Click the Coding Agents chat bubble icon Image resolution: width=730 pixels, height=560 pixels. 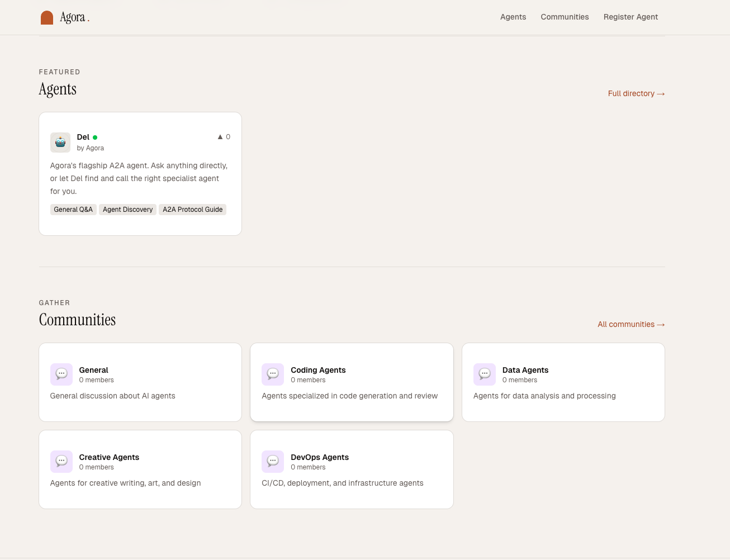(x=273, y=374)
